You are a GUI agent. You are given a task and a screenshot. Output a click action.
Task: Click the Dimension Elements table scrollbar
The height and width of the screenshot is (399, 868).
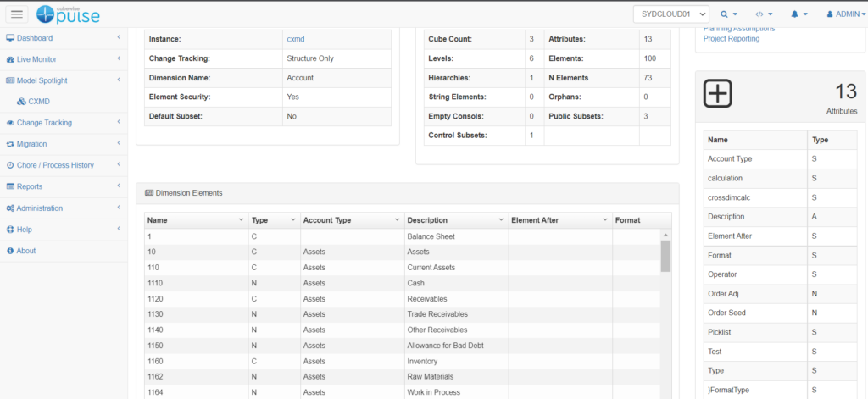pos(665,255)
